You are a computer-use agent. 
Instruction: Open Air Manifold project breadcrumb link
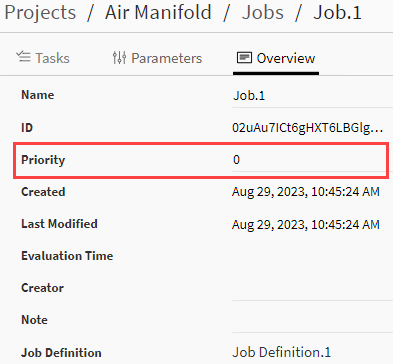[158, 12]
